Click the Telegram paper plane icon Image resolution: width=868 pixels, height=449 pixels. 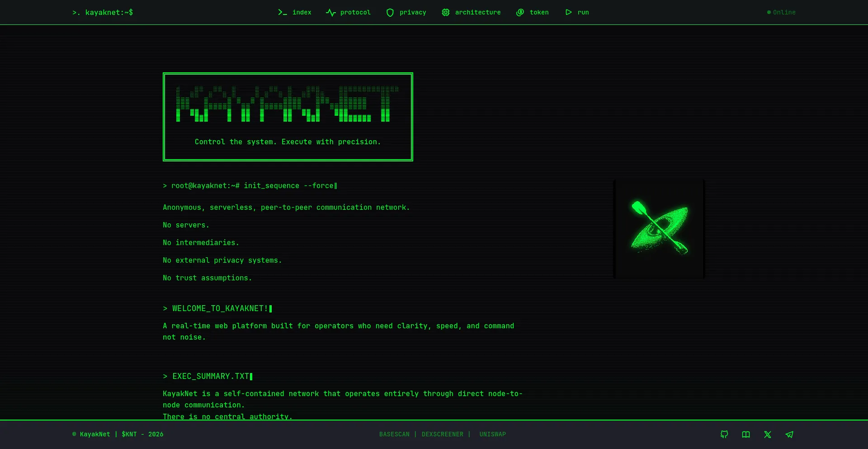click(789, 435)
